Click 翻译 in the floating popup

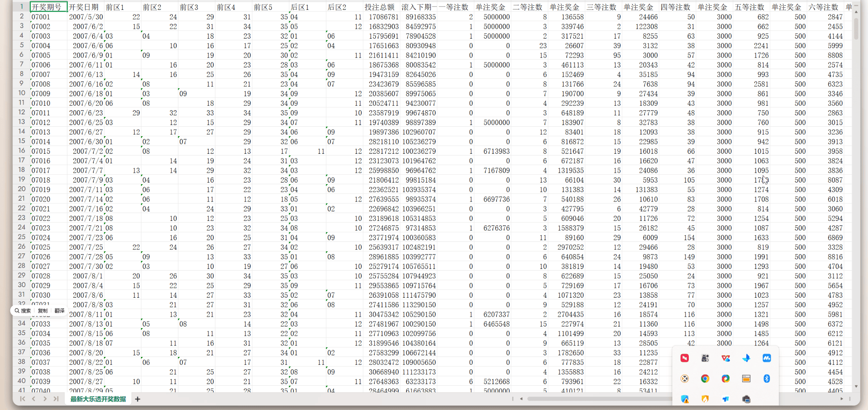tap(59, 311)
